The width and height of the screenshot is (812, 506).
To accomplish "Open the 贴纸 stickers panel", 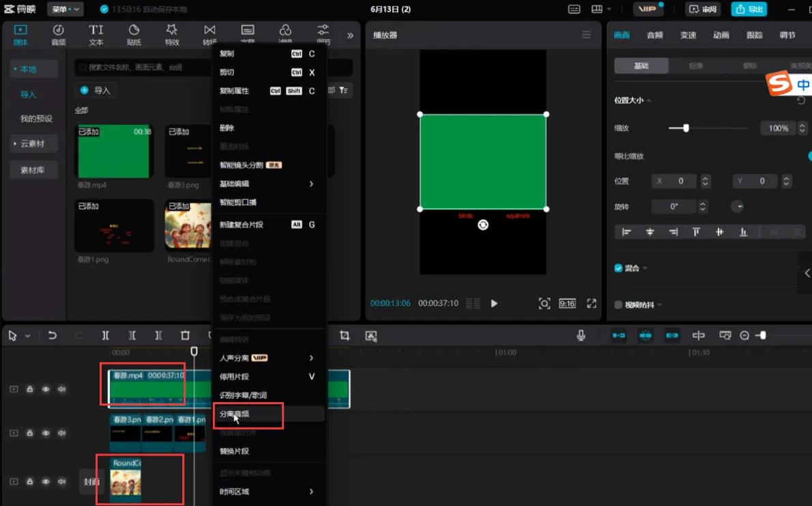I will (134, 35).
